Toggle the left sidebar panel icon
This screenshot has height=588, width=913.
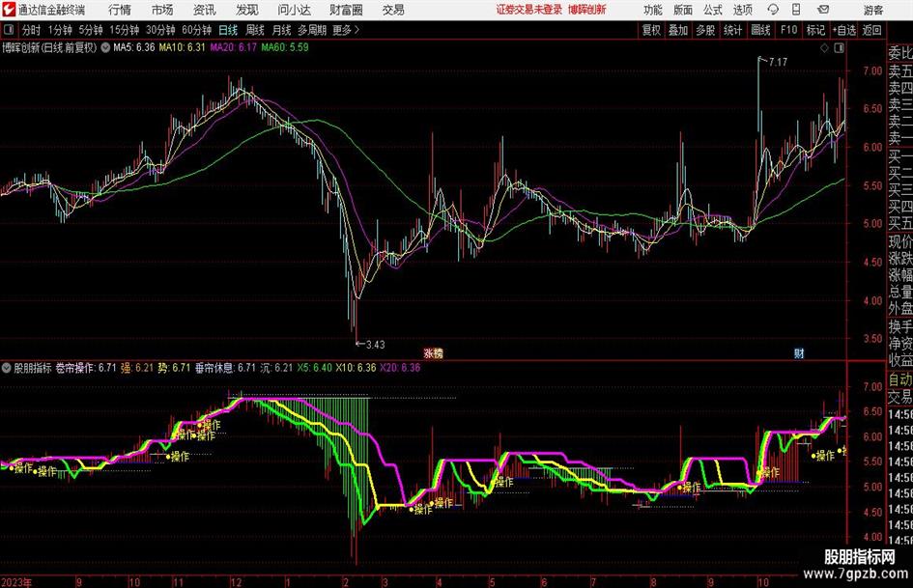click(9, 30)
